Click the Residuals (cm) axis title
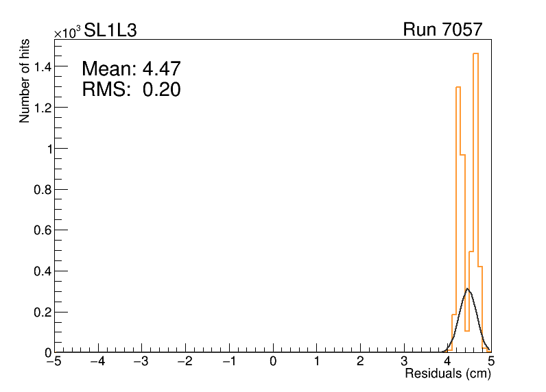The image size is (546, 392). coord(447,374)
